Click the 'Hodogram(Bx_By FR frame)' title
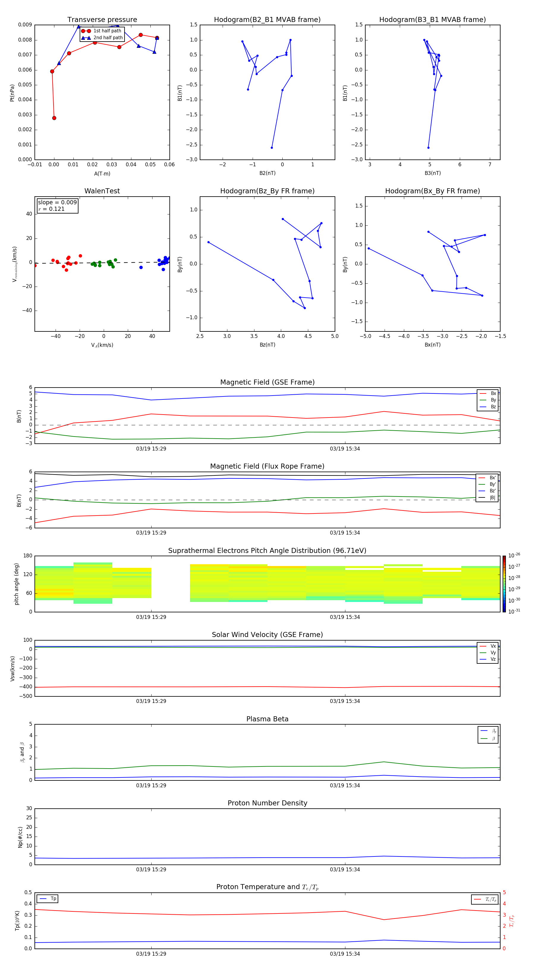The width and height of the screenshot is (535, 980). point(432,191)
